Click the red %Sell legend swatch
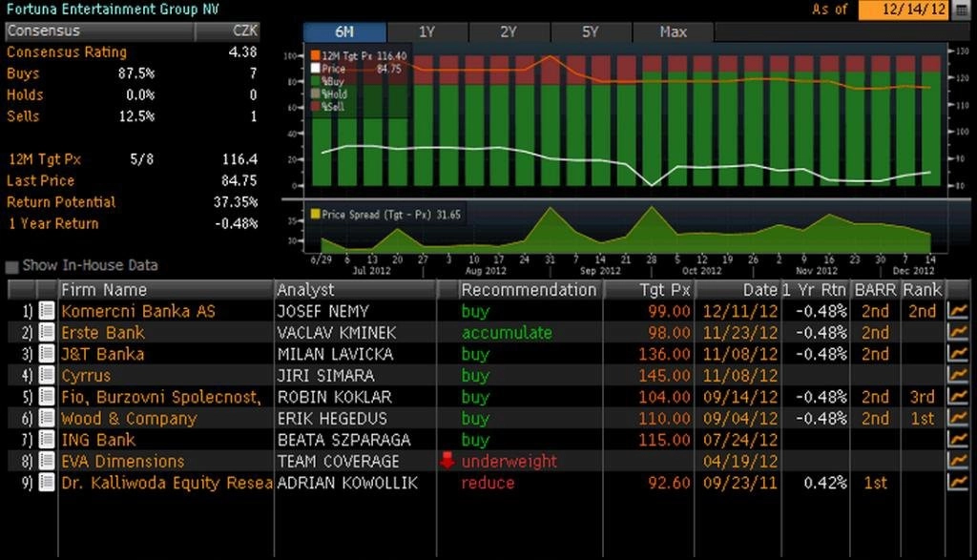This screenshot has height=560, width=977. point(315,106)
